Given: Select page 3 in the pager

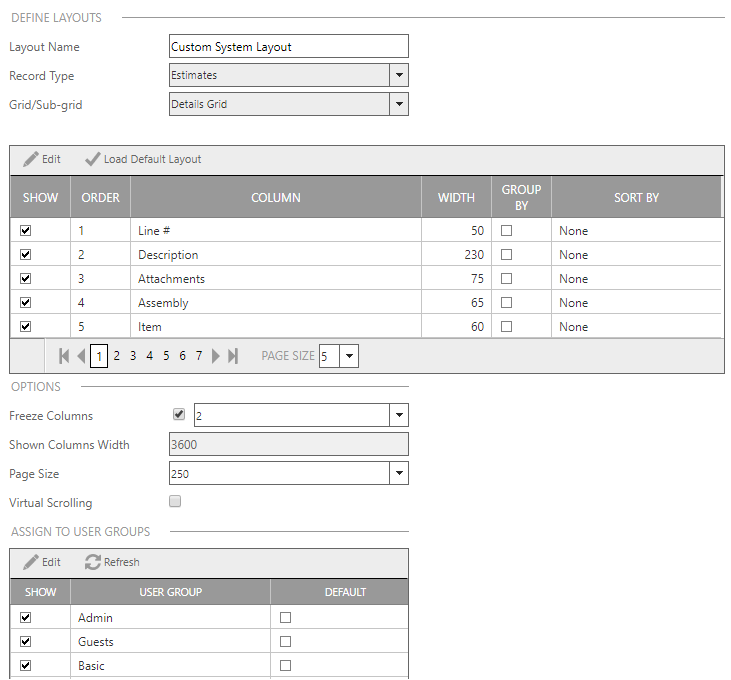Looking at the screenshot, I should [x=133, y=356].
